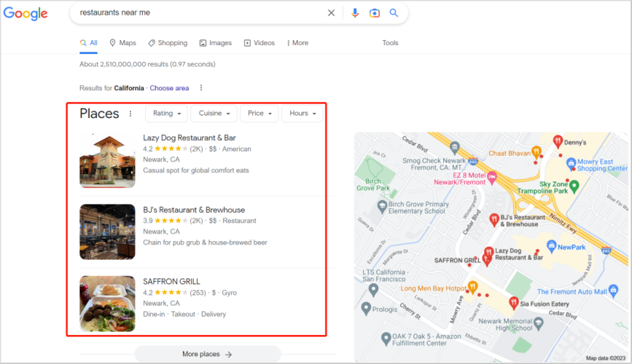Open the Places three-dot options menu
This screenshot has width=632, height=364.
tap(130, 114)
